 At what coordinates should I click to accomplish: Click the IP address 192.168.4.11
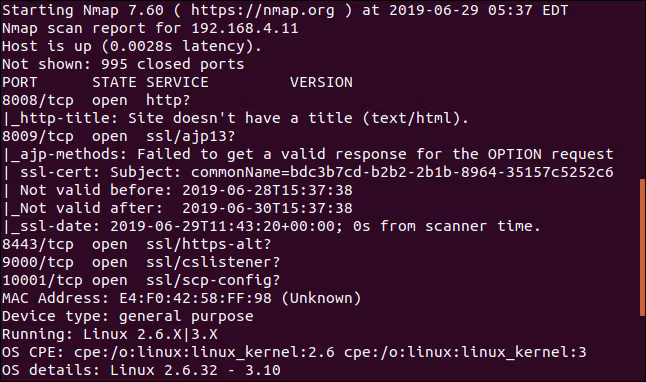[245, 28]
